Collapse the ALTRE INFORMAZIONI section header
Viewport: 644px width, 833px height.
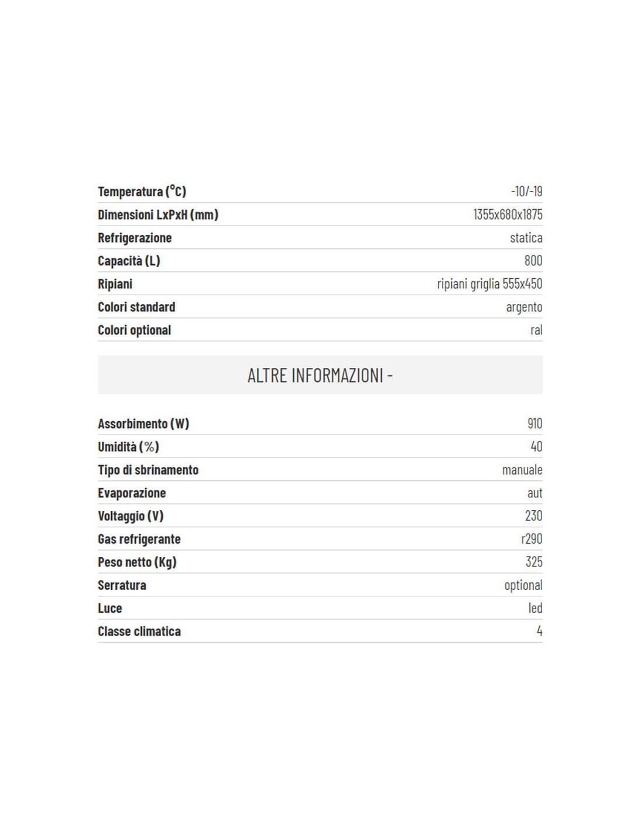tap(320, 375)
